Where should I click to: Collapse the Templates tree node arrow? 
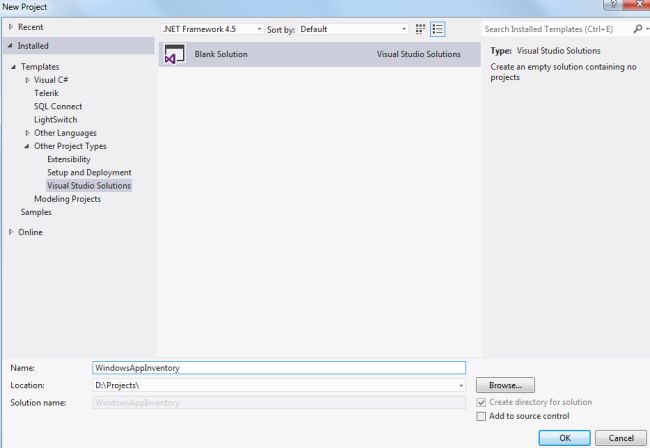(x=14, y=67)
